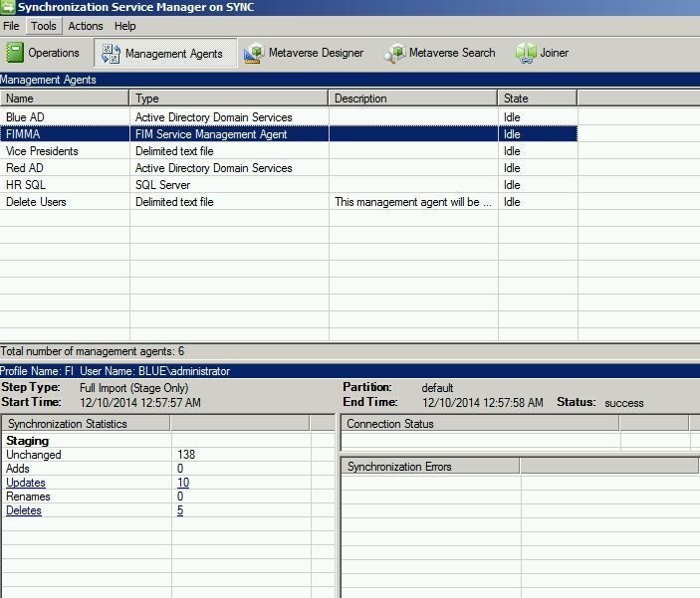Select the FIMMA management agent row
700x598 pixels.
point(289,134)
